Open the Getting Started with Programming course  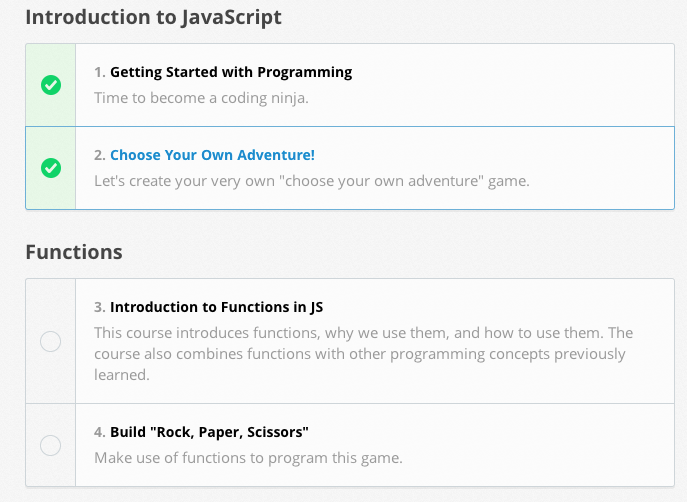[x=230, y=72]
